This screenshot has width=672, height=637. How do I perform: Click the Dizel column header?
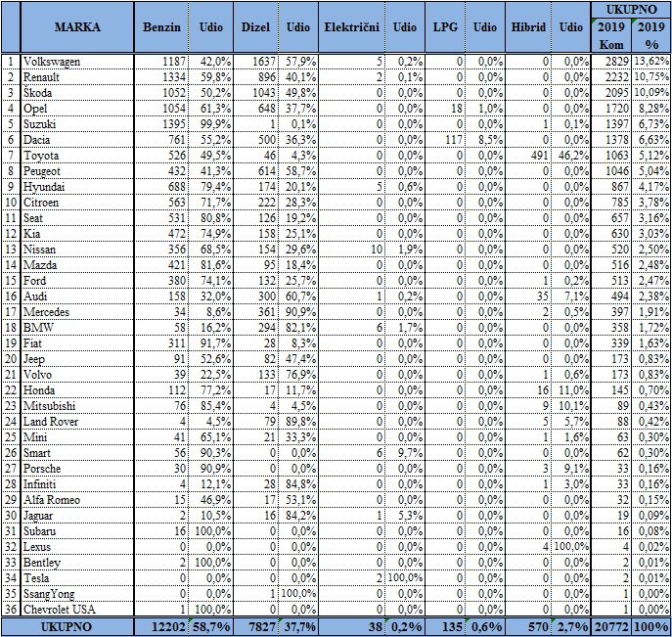pyautogui.click(x=255, y=27)
